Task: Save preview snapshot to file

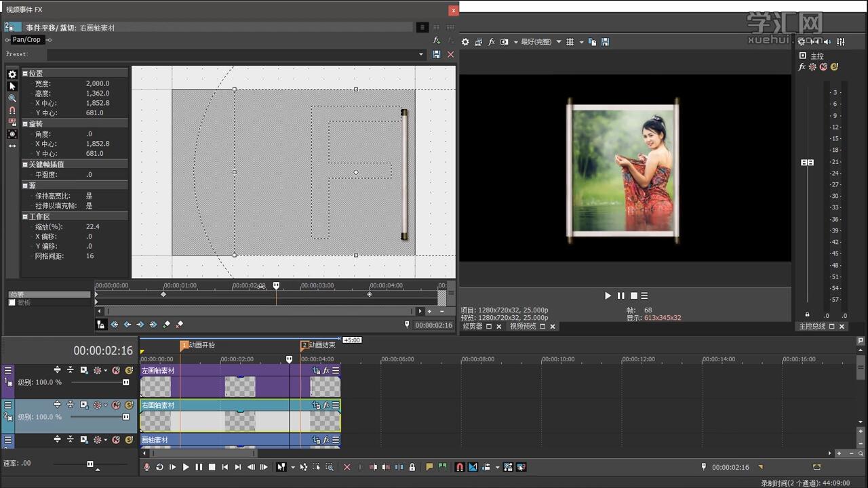Action: click(605, 42)
